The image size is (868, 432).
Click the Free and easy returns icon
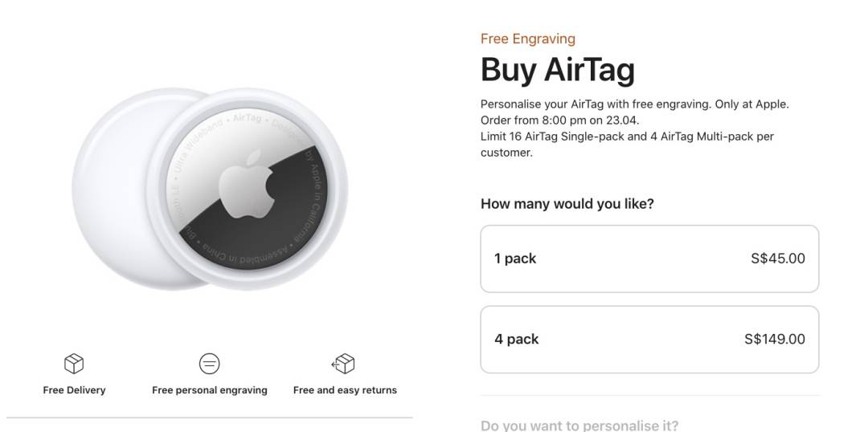344,364
